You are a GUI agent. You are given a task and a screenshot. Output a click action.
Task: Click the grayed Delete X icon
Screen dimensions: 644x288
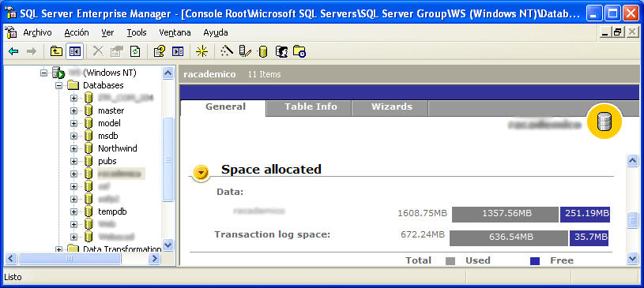point(98,51)
